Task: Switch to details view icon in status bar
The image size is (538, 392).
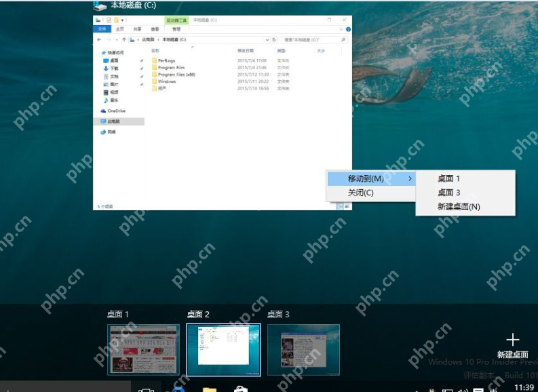Action: click(x=340, y=206)
